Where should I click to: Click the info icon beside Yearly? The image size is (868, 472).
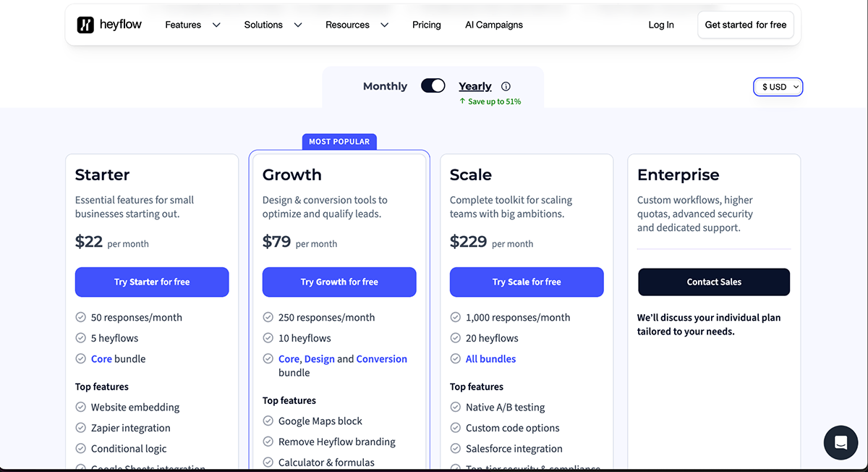pyautogui.click(x=506, y=86)
